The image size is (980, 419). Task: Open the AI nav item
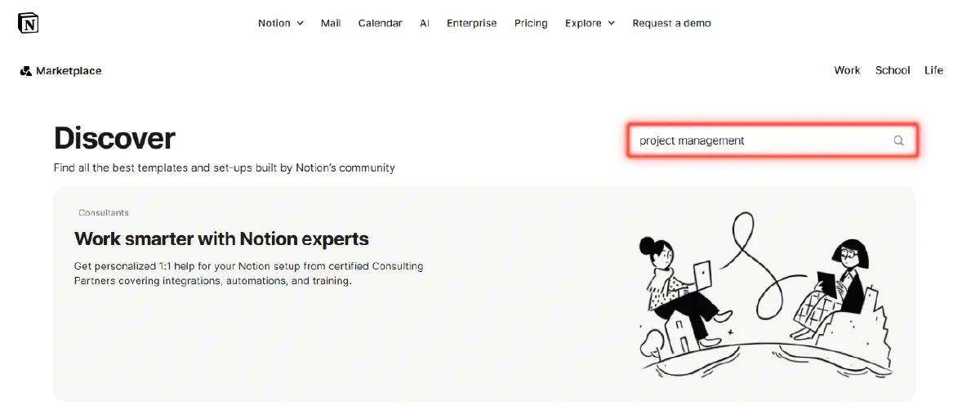[x=425, y=23]
